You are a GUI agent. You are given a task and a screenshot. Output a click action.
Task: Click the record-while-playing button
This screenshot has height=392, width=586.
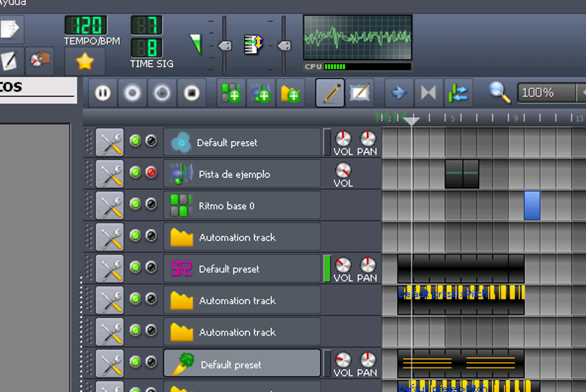click(162, 93)
